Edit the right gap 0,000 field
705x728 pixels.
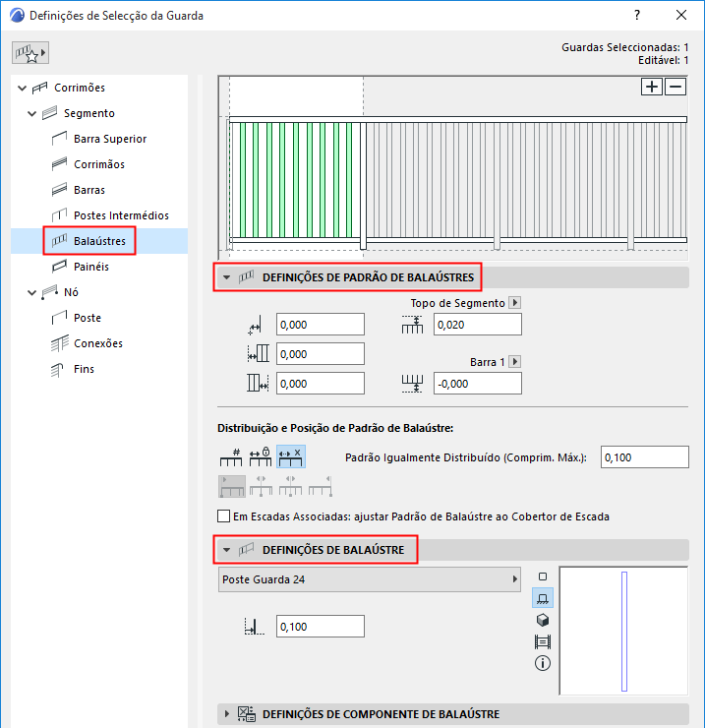321,384
